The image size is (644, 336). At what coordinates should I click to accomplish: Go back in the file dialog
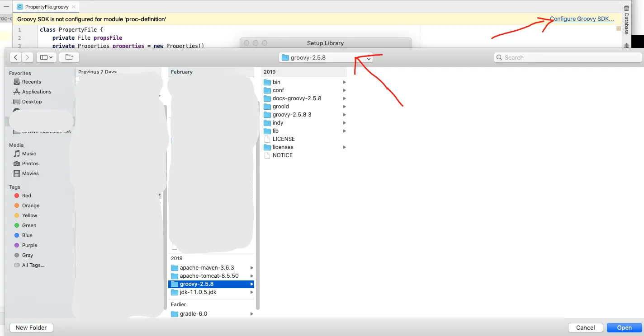[16, 57]
